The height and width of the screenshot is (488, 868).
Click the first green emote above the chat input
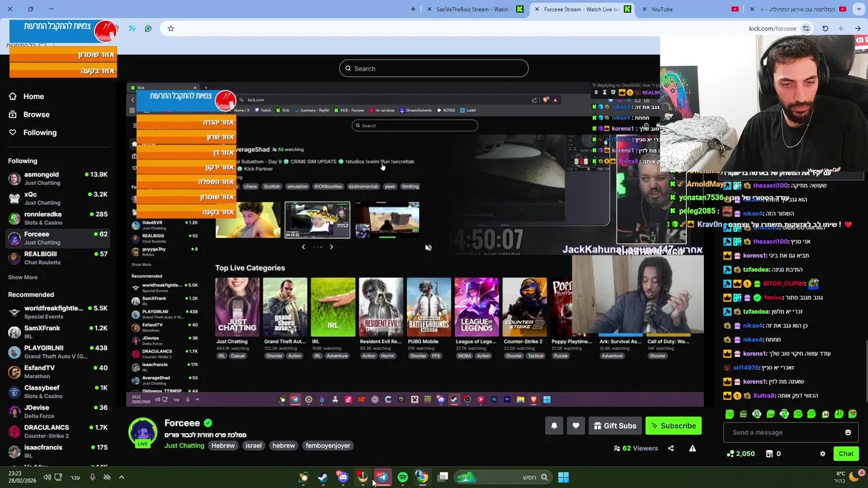pyautogui.click(x=730, y=414)
